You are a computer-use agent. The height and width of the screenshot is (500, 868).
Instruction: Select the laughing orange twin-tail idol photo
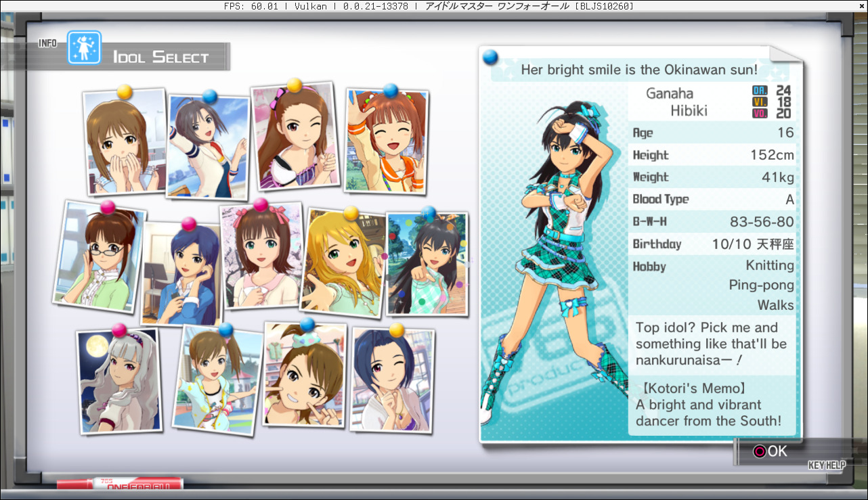pos(387,141)
